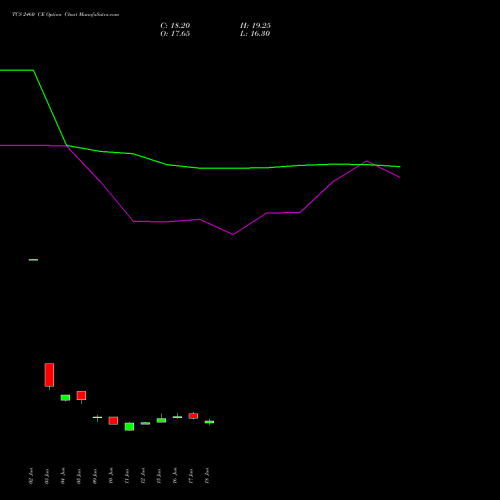
Task: Click the green candlestick for 11 Jun
Action: (129, 427)
